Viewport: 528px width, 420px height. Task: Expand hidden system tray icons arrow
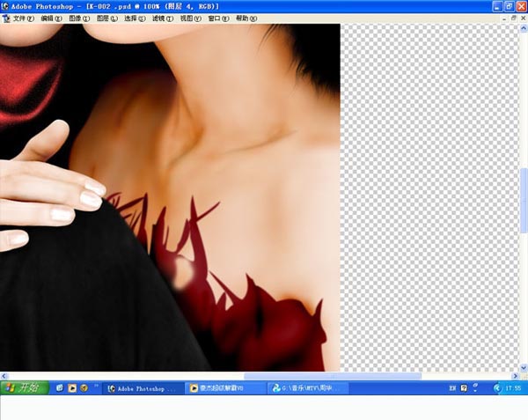pyautogui.click(x=497, y=388)
